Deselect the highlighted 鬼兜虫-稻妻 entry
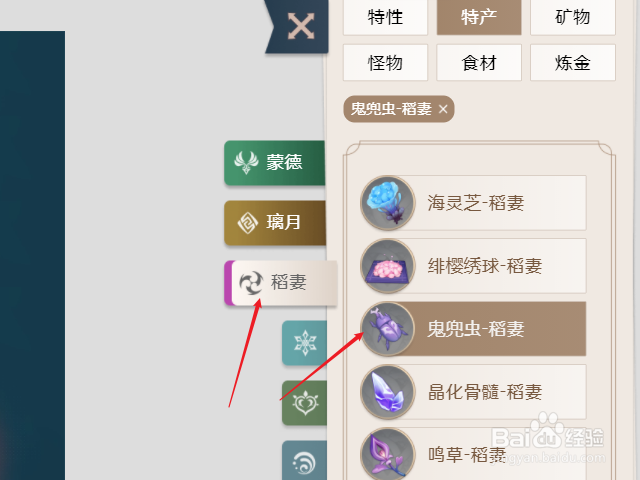The height and width of the screenshot is (480, 640). [473, 329]
